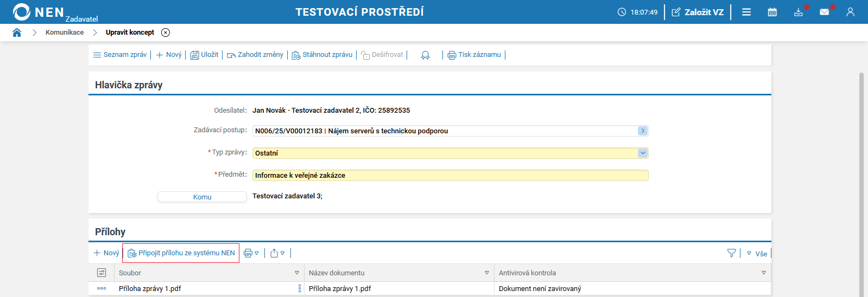Open Zadávací postup arrow button
The height and width of the screenshot is (297, 868).
tap(643, 131)
